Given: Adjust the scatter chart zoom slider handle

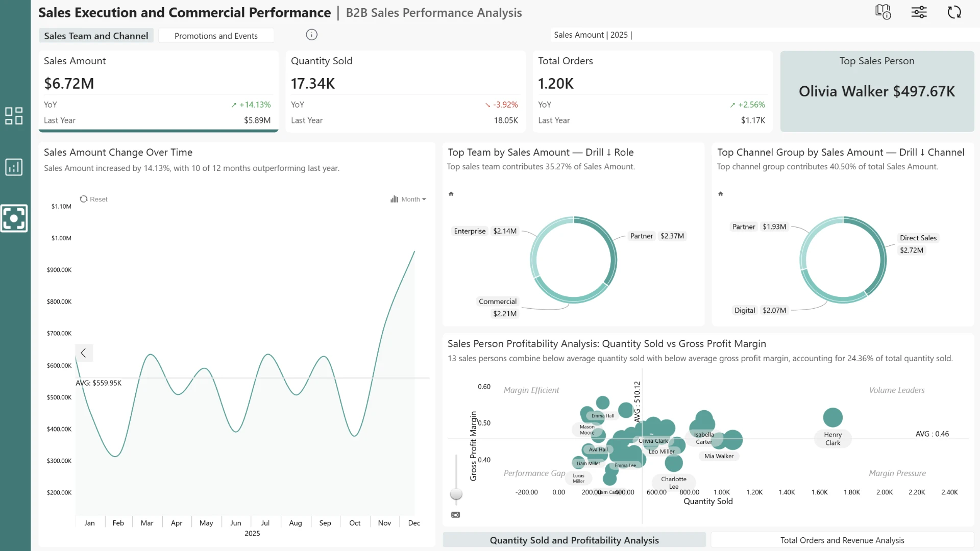Looking at the screenshot, I should pos(456,494).
